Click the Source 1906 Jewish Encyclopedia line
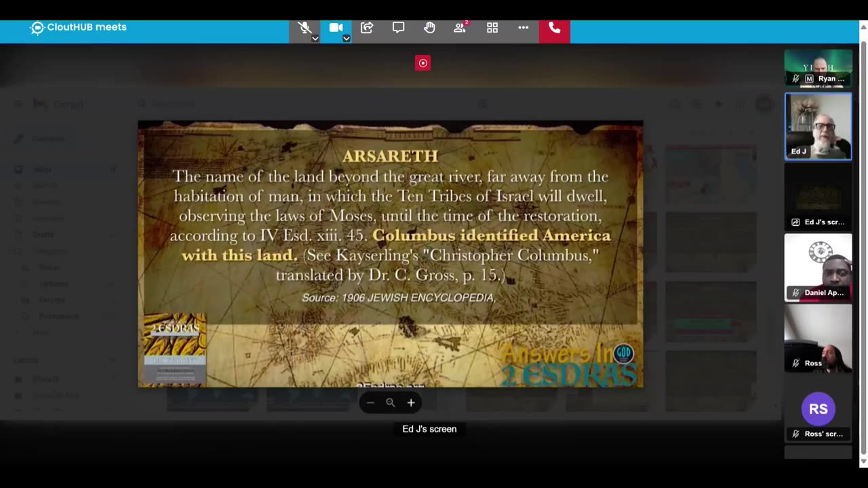868x488 pixels. pyautogui.click(x=399, y=298)
